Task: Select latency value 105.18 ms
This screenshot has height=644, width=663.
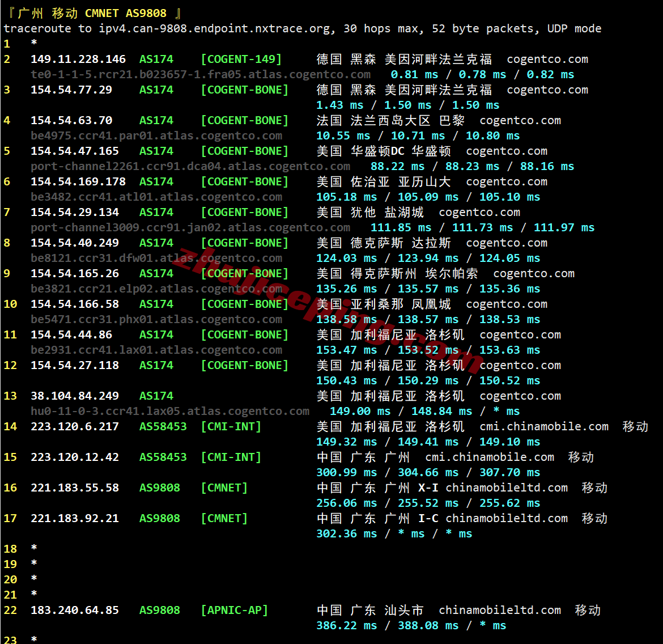Action: [347, 197]
